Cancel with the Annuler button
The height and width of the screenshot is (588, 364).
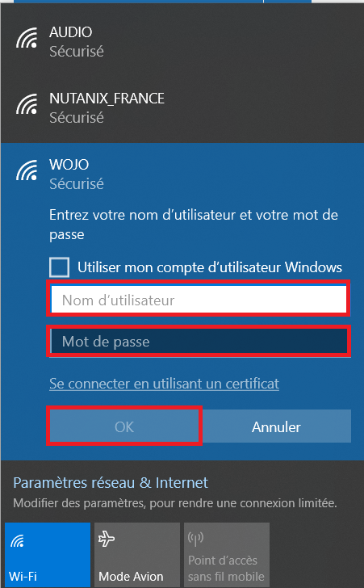276,426
